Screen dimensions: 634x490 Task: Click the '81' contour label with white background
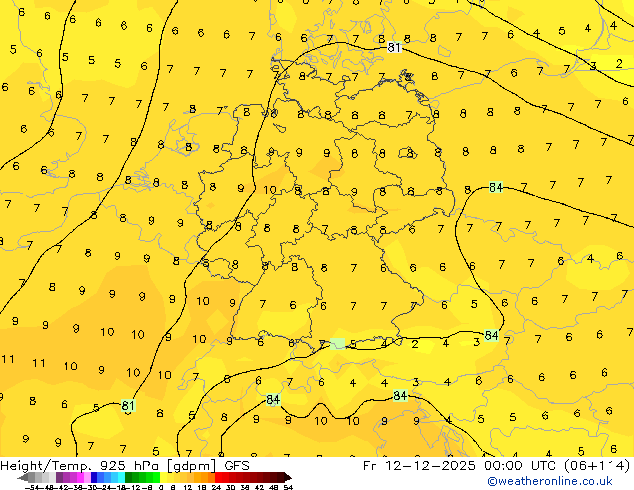pyautogui.click(x=394, y=48)
